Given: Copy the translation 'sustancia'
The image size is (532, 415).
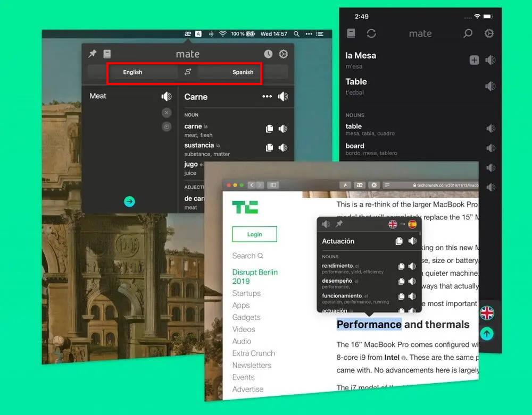Looking at the screenshot, I should 269,148.
